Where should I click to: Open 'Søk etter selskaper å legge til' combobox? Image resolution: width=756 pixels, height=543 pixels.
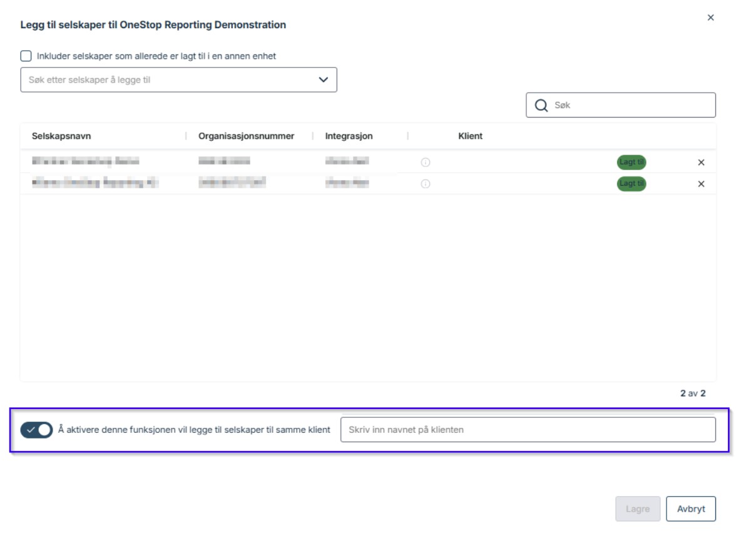pos(169,80)
